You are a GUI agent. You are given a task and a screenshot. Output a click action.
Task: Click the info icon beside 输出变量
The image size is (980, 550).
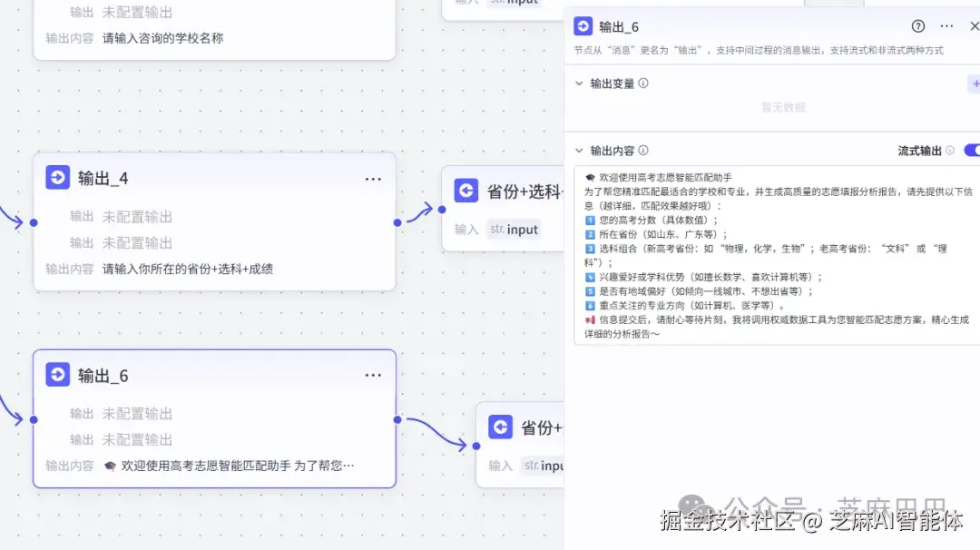click(x=642, y=83)
